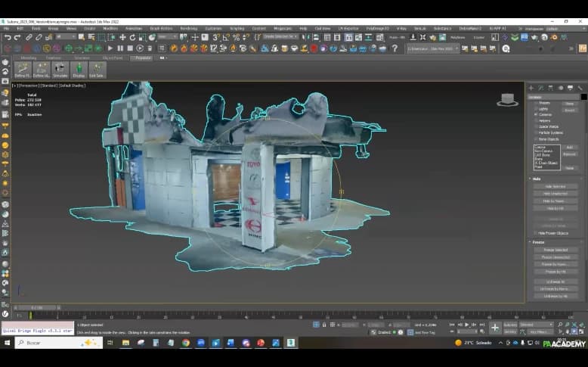
Task: Click the MassFX play simulation icon
Action: tap(110, 48)
